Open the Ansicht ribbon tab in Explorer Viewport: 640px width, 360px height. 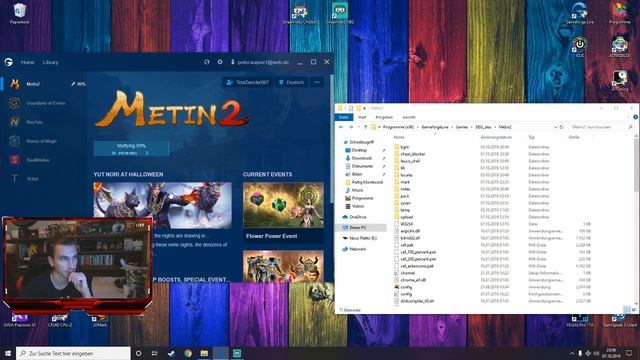pyautogui.click(x=409, y=117)
